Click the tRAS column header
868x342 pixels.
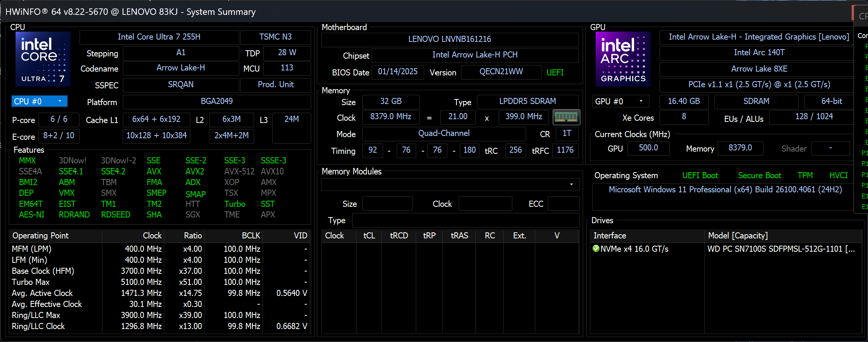459,236
